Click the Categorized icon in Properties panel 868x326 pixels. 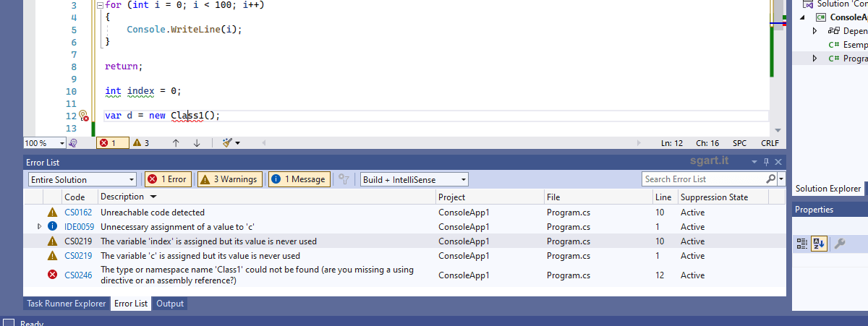[802, 244]
